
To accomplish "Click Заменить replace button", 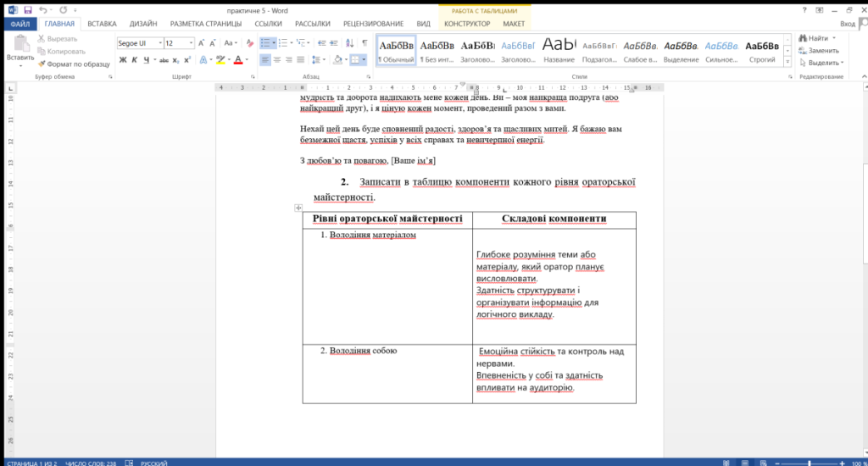I will pos(819,50).
